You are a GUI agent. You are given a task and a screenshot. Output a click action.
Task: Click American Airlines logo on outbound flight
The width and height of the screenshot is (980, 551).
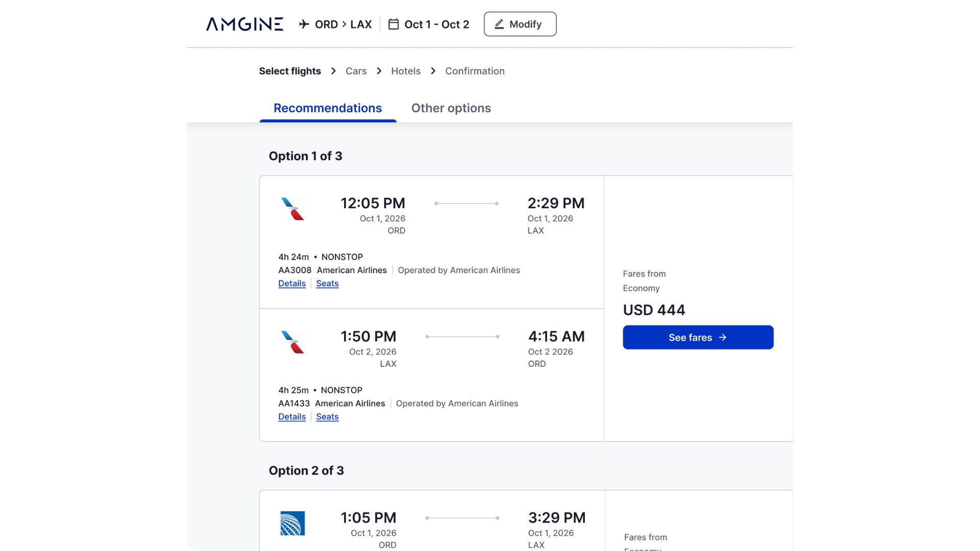(292, 209)
